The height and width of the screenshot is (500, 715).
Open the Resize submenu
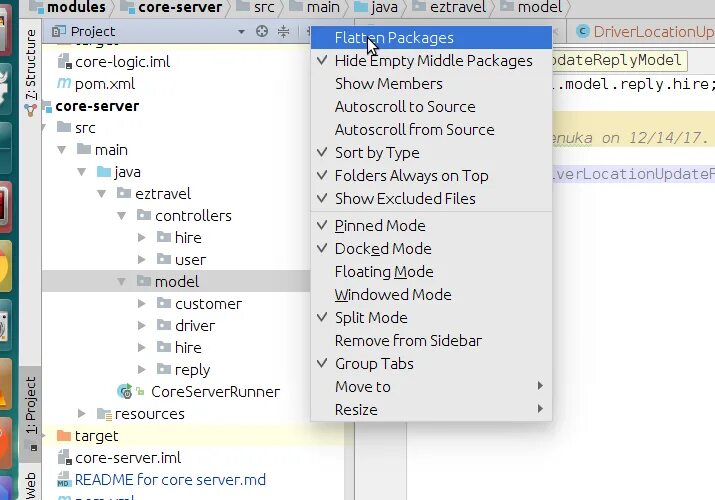point(431,409)
